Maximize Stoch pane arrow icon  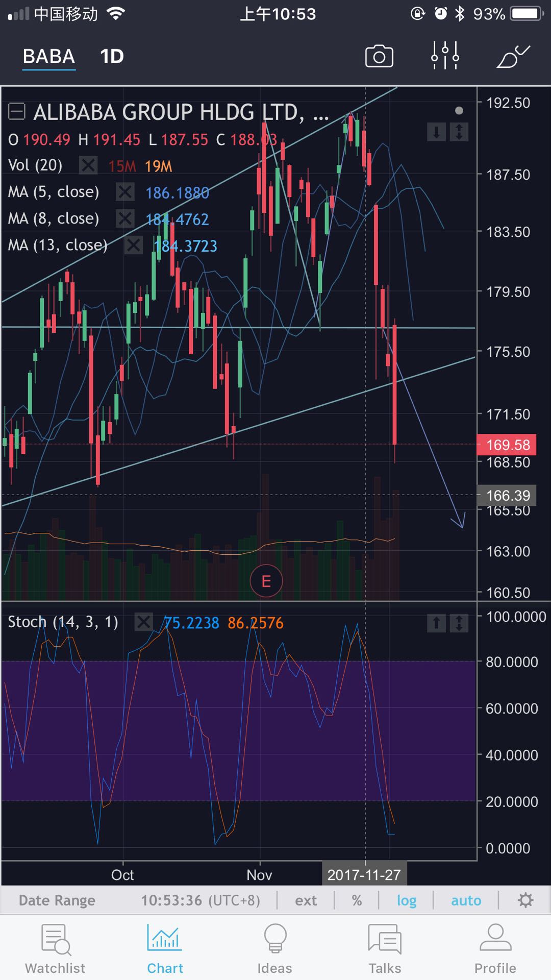tap(459, 623)
